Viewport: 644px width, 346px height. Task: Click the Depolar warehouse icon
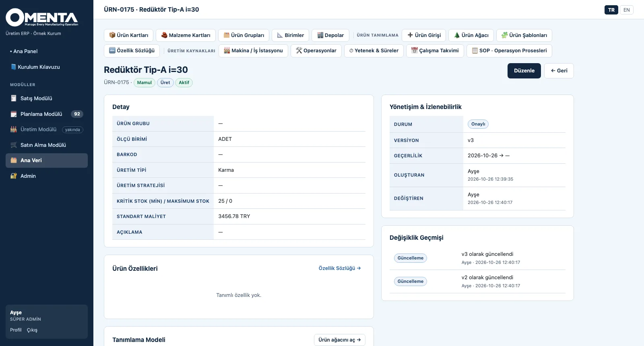click(x=320, y=35)
